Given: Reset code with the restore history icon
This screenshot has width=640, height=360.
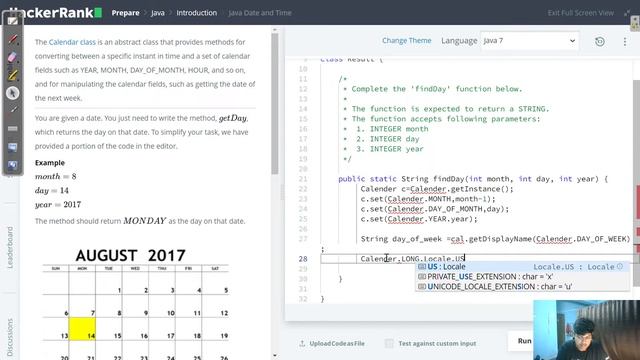Looking at the screenshot, I should click(600, 41).
